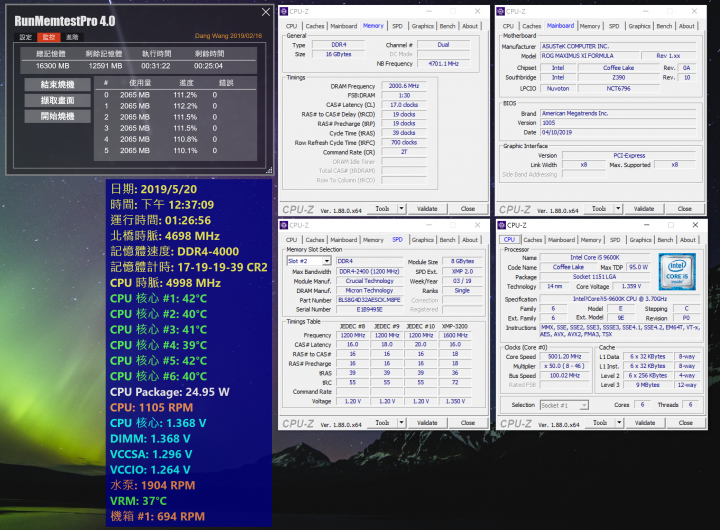Image resolution: width=720 pixels, height=530 pixels.
Task: Open the Caches tab in the Mainboard window
Action: click(532, 26)
